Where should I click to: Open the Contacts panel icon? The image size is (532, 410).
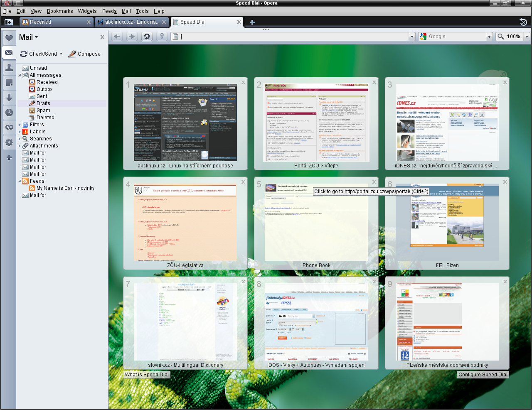tap(9, 67)
